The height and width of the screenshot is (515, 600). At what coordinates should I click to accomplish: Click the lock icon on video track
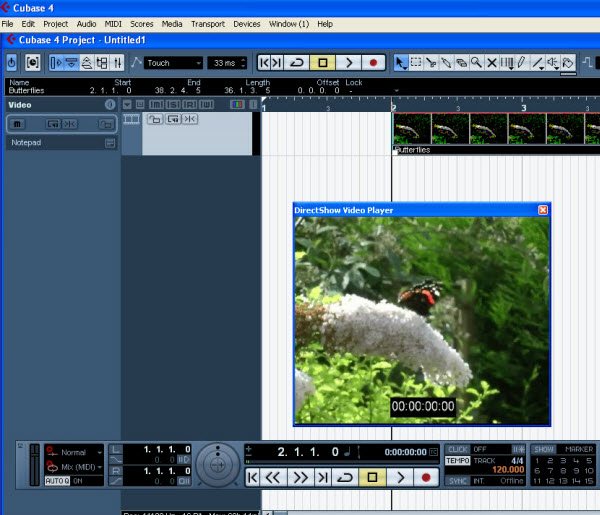click(x=155, y=119)
